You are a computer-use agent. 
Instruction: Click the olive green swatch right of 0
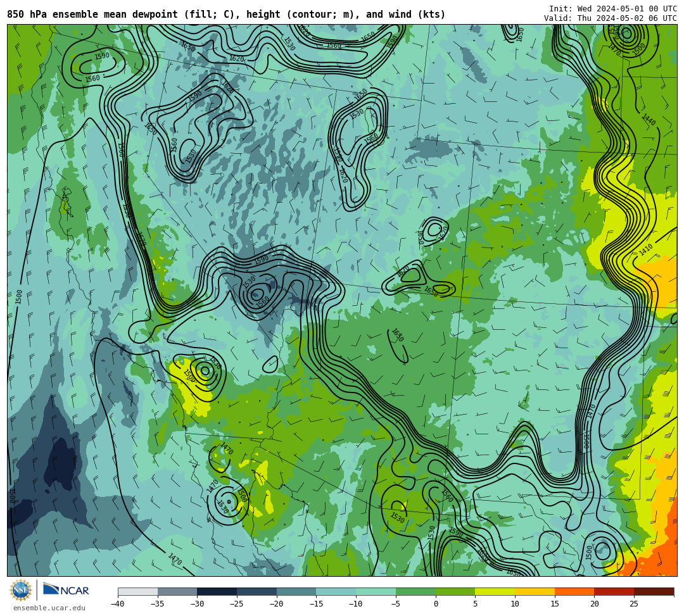point(455,591)
